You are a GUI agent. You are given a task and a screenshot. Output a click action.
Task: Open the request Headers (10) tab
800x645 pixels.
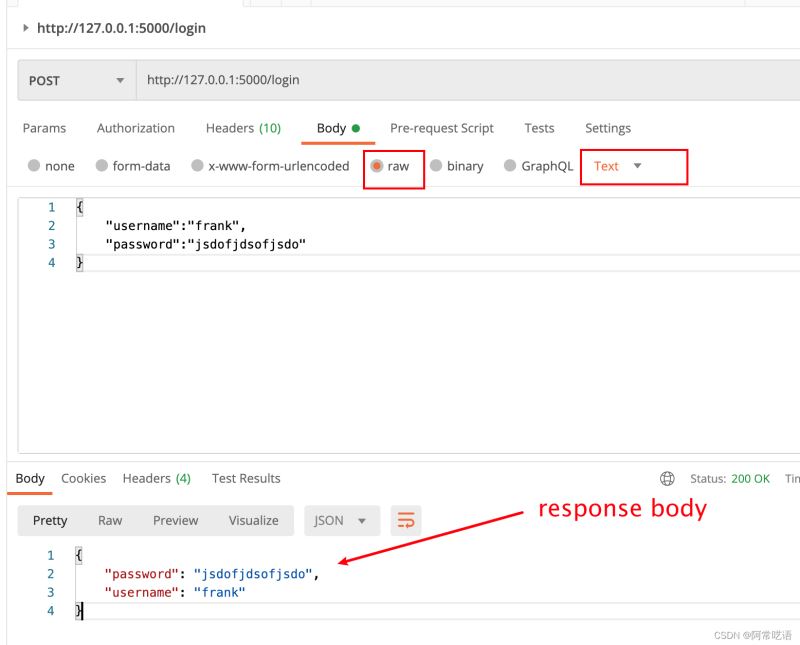pyautogui.click(x=243, y=128)
